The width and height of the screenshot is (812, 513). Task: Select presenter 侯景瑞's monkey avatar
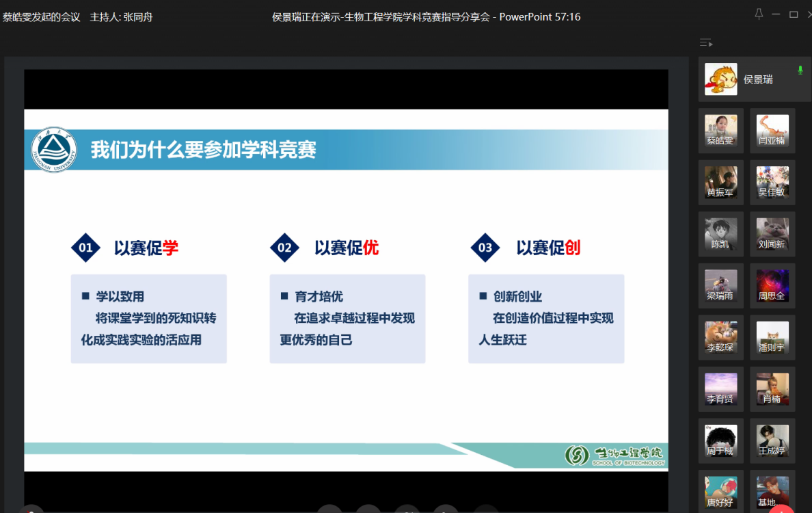coord(720,79)
